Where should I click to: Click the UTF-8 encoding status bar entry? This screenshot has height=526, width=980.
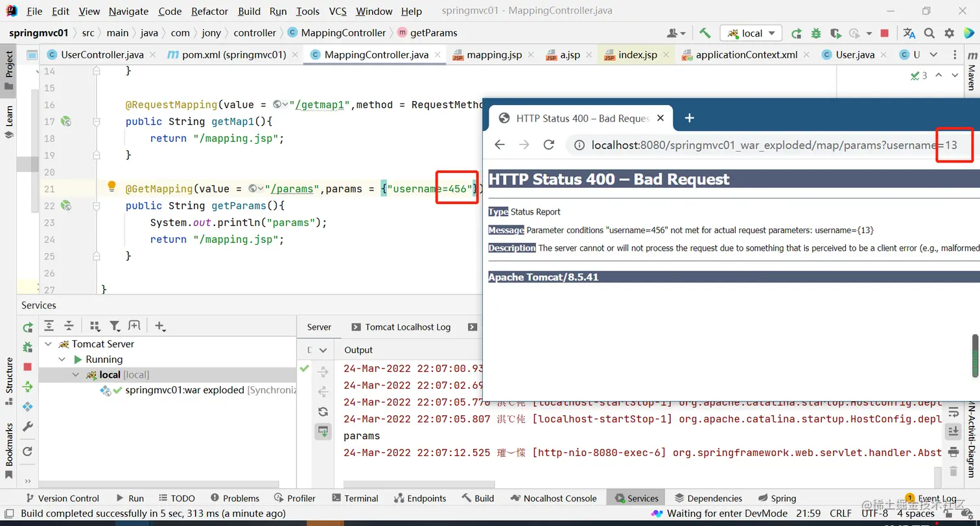pyautogui.click(x=875, y=514)
